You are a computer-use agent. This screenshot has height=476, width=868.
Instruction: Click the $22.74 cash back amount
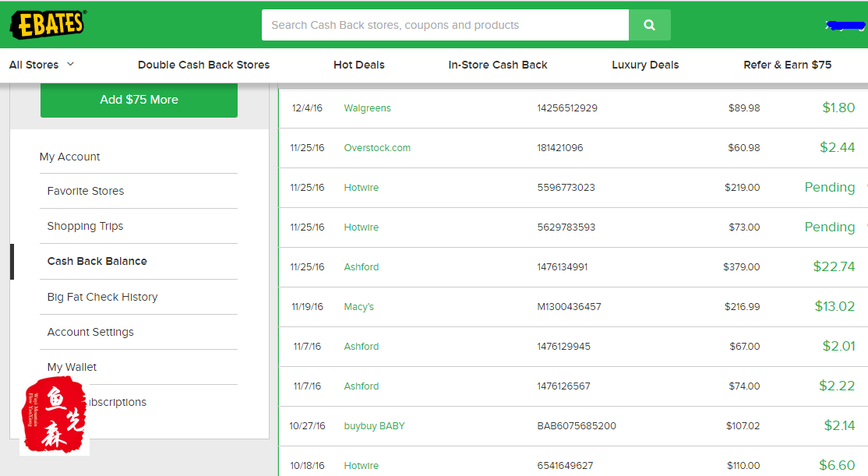tap(834, 266)
